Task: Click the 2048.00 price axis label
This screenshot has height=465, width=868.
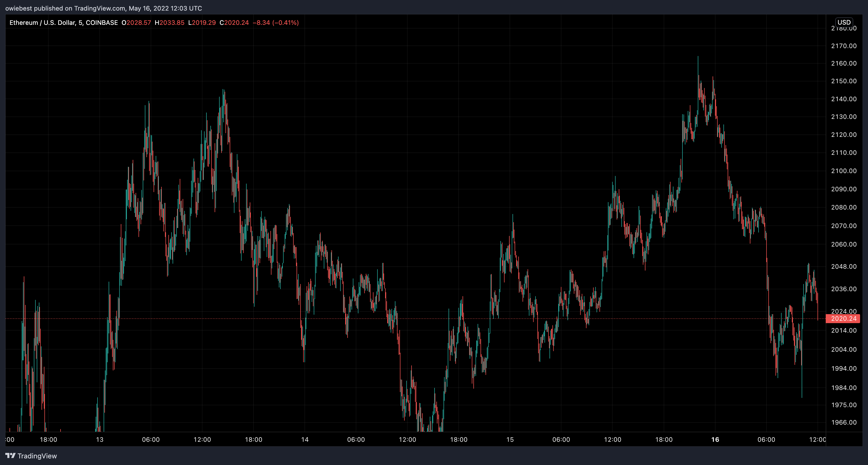Action: tap(843, 266)
